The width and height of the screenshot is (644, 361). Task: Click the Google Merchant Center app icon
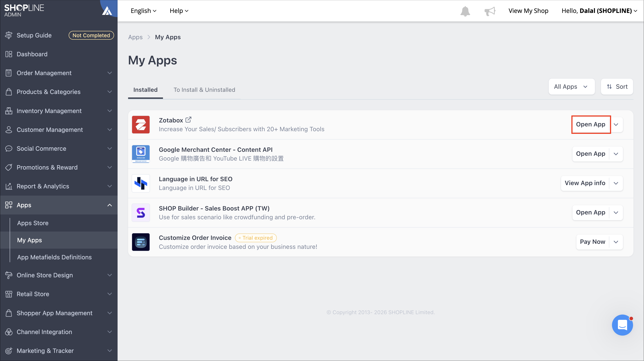[141, 154]
